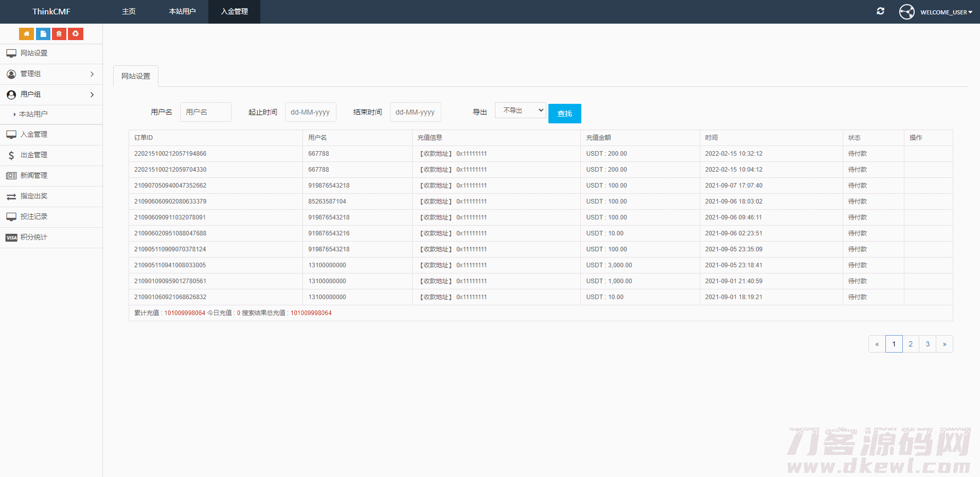Click the refresh icon in top bar

(x=880, y=11)
